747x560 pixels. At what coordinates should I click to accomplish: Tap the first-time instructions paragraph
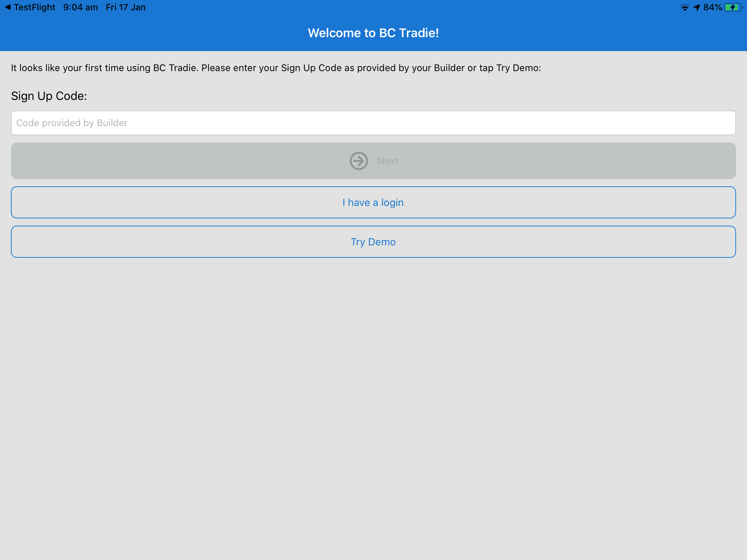(x=276, y=68)
